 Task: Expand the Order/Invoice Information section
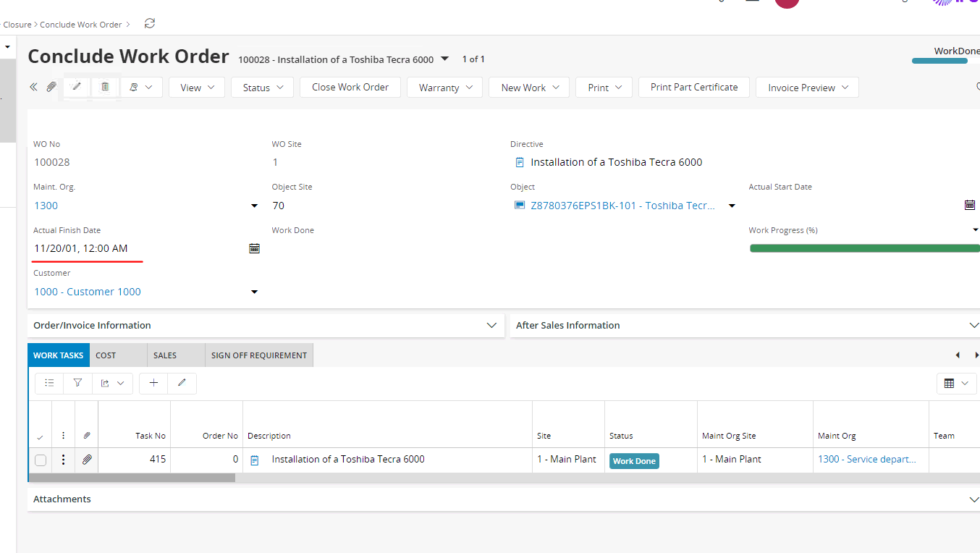click(x=266, y=325)
